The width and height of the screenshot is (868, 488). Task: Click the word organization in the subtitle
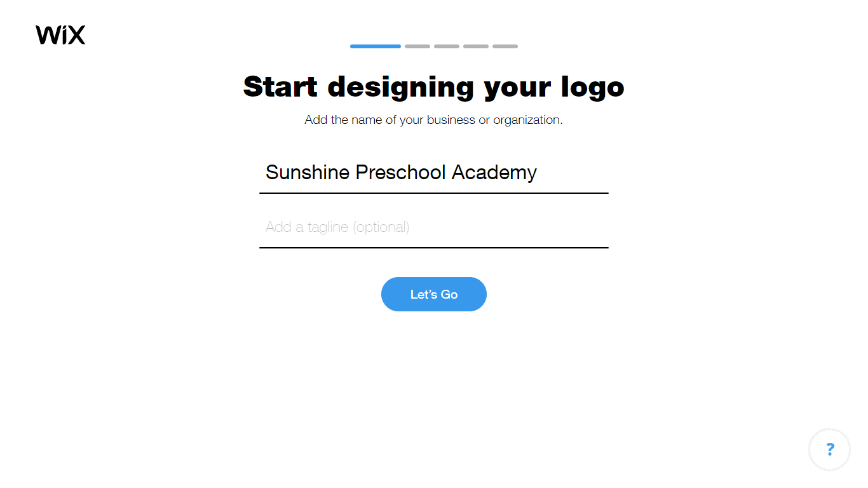527,120
